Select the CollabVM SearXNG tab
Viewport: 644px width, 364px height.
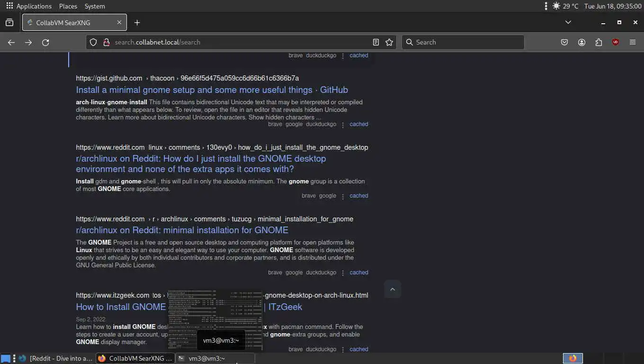tap(74, 22)
